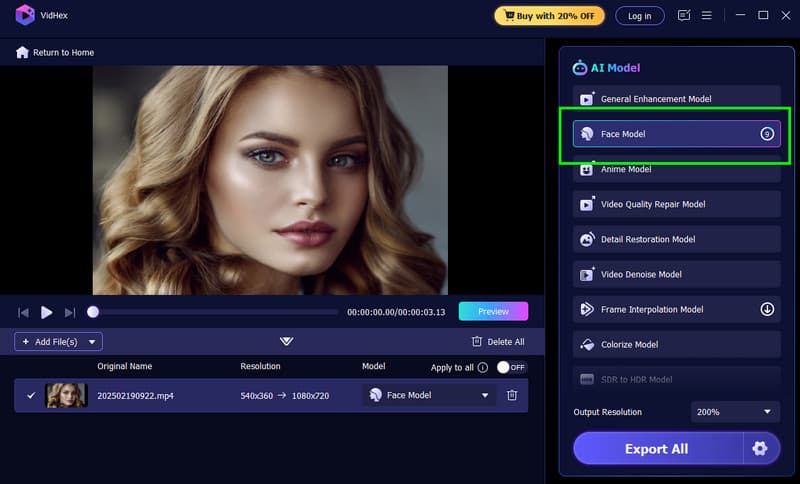This screenshot has width=800, height=484.
Task: Click Buy with 20% OFF button
Action: [x=549, y=16]
